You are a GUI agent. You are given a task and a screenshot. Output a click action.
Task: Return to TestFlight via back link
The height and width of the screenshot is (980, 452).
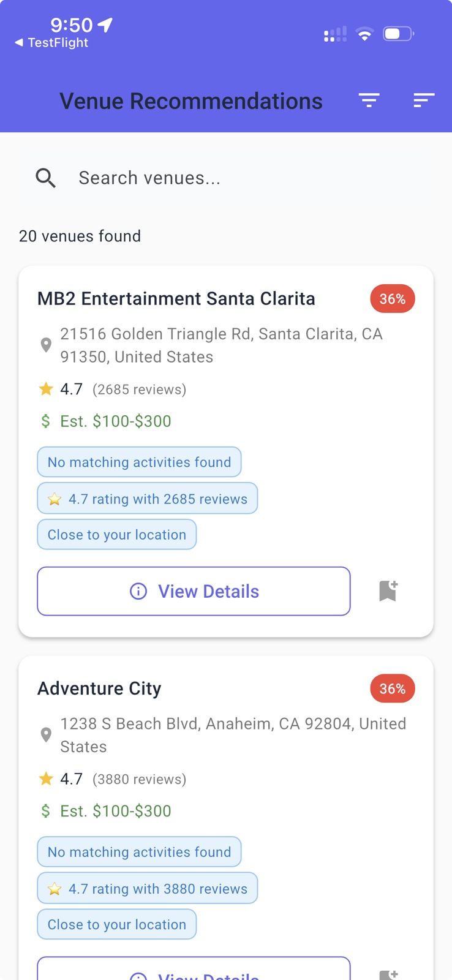(51, 43)
